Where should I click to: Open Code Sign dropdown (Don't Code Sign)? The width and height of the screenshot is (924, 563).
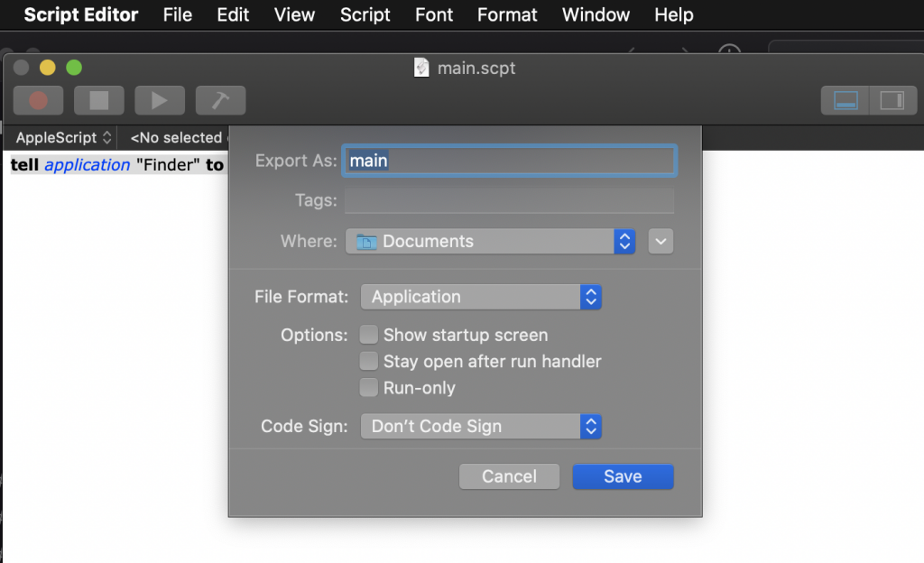481,427
